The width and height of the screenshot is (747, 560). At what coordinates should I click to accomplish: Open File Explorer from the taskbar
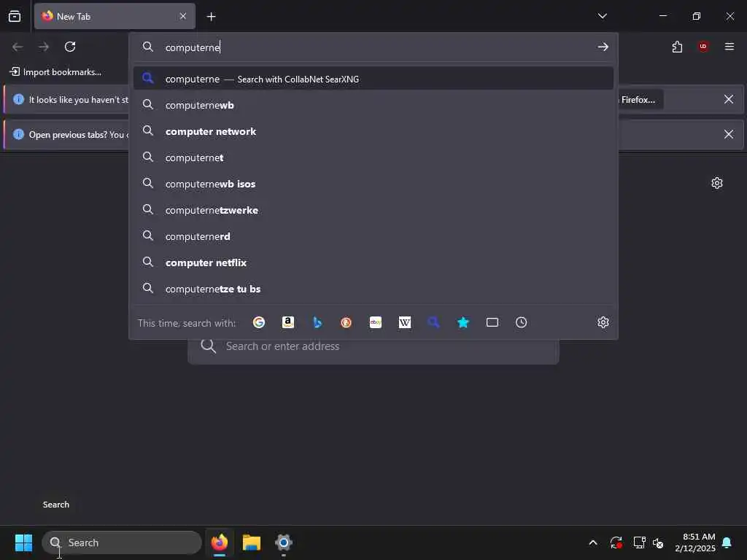(252, 542)
